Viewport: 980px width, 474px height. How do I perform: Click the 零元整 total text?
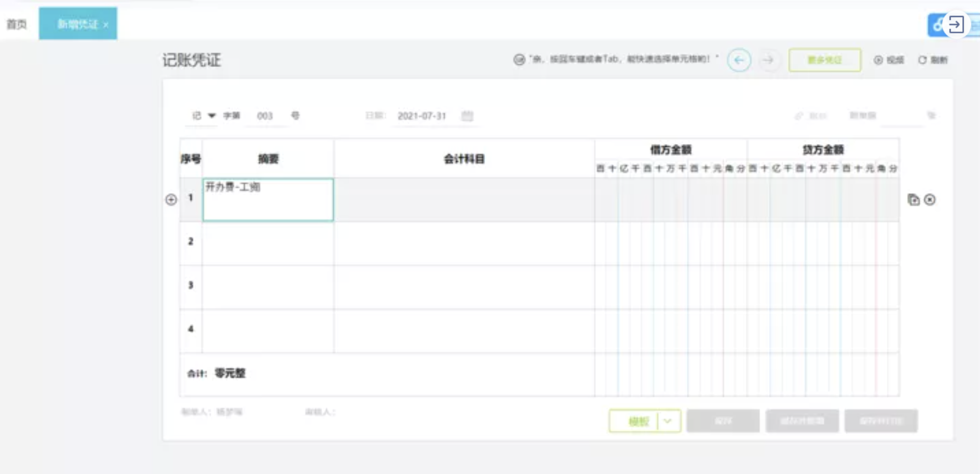click(230, 373)
